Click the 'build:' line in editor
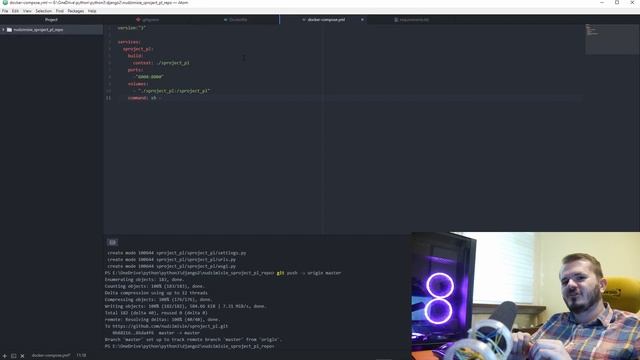640x360 pixels. (x=135, y=56)
